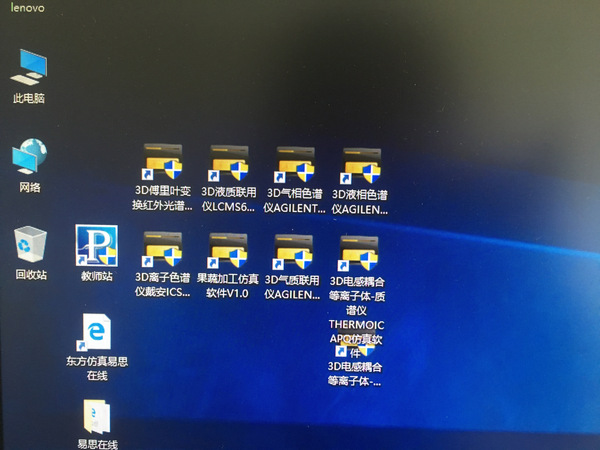Click the 教师站 text label

click(x=97, y=276)
